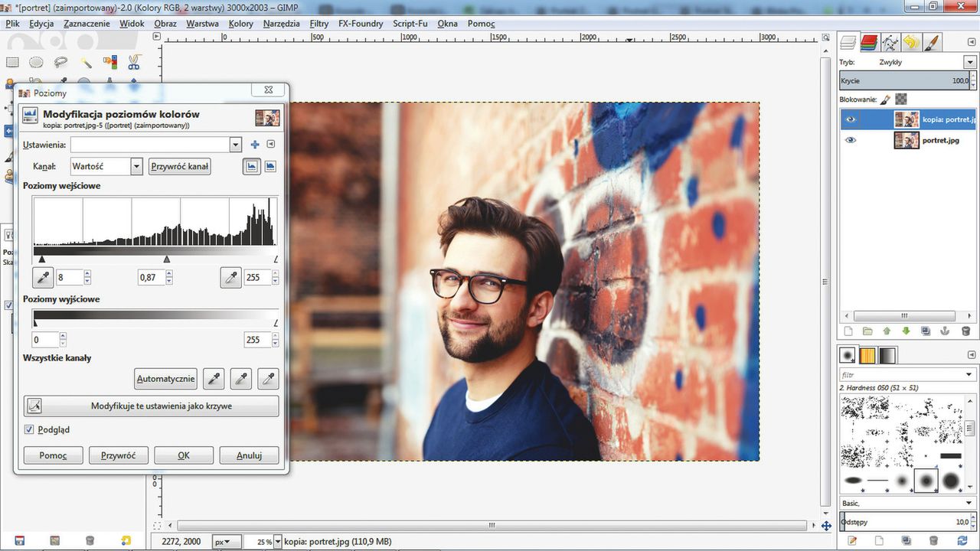Click Pomoc button in Poziomy dialog
This screenshot has height=551, width=980.
pyautogui.click(x=53, y=455)
